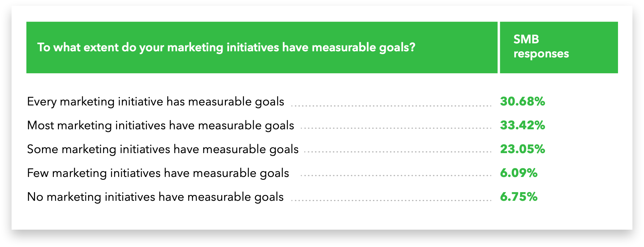Click the header question about measurable goals
Screen dimensions: 644x247
click(226, 47)
